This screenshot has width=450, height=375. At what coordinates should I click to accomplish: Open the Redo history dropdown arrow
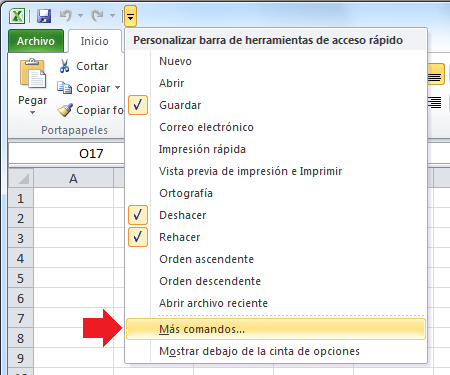point(112,15)
